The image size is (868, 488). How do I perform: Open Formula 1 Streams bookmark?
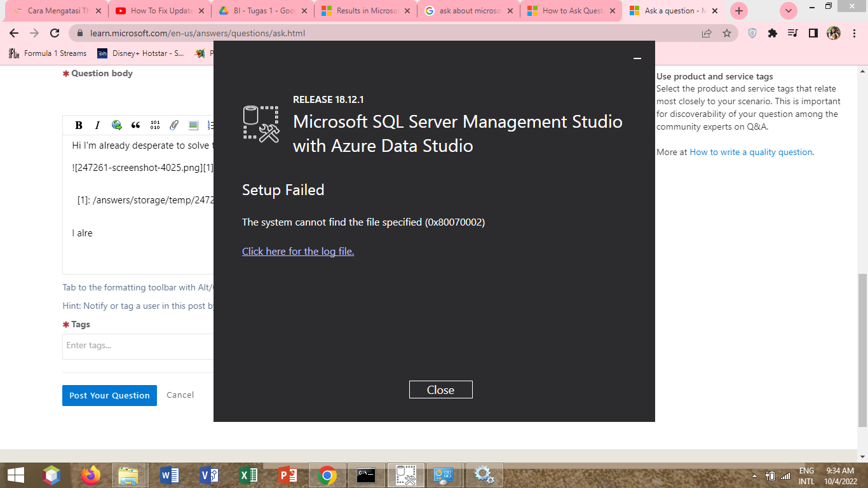click(48, 53)
